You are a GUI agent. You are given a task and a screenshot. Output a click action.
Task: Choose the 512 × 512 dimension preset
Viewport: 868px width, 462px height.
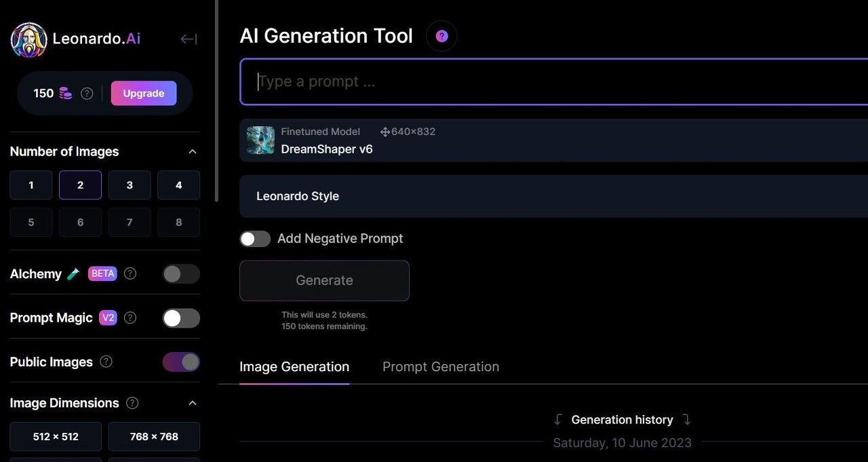[x=56, y=436]
